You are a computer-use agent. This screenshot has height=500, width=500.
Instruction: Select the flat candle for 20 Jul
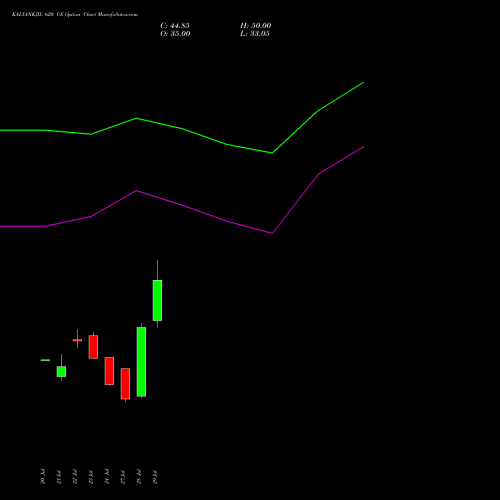[x=45, y=360]
